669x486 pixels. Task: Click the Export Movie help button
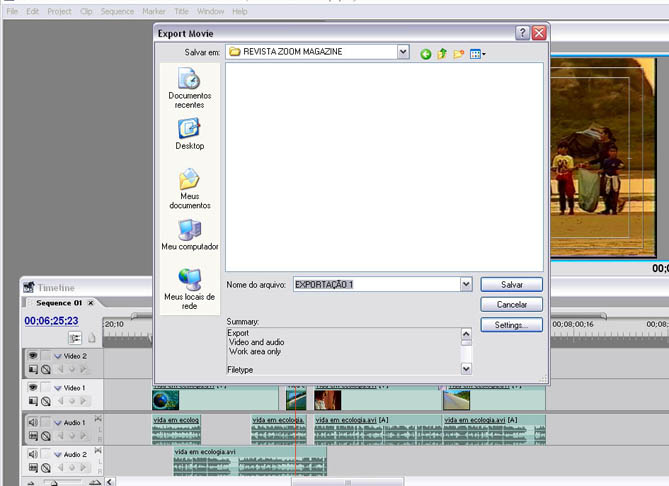pos(522,32)
